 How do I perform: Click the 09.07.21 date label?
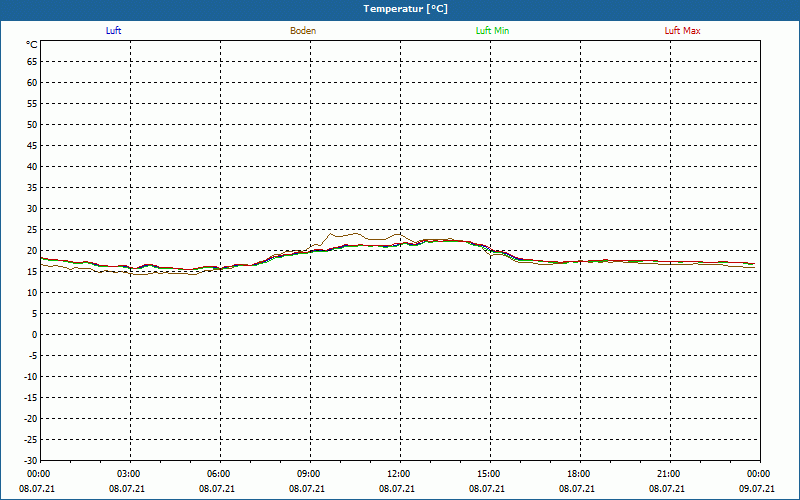coord(757,489)
